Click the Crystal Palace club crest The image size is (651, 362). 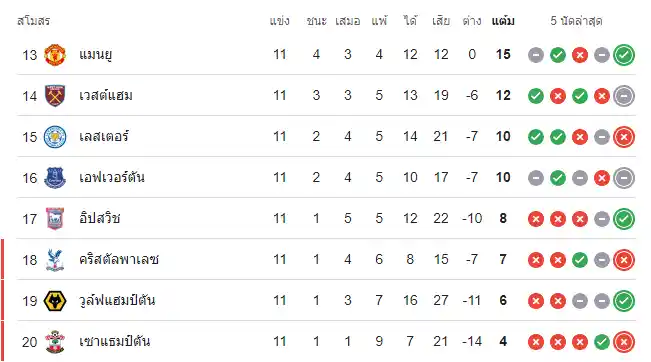coord(55,260)
